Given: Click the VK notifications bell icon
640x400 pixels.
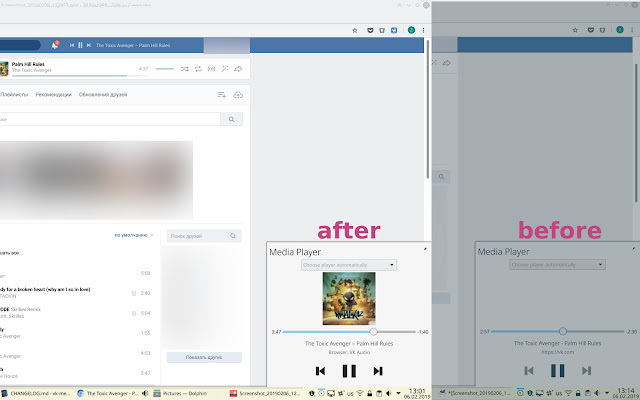Looking at the screenshot, I should point(55,45).
